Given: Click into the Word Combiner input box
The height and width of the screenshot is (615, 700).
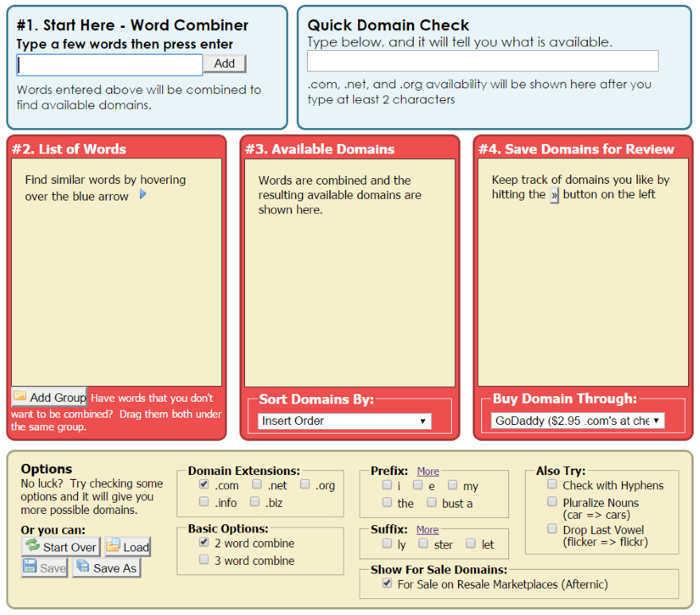Looking at the screenshot, I should click(x=110, y=65).
